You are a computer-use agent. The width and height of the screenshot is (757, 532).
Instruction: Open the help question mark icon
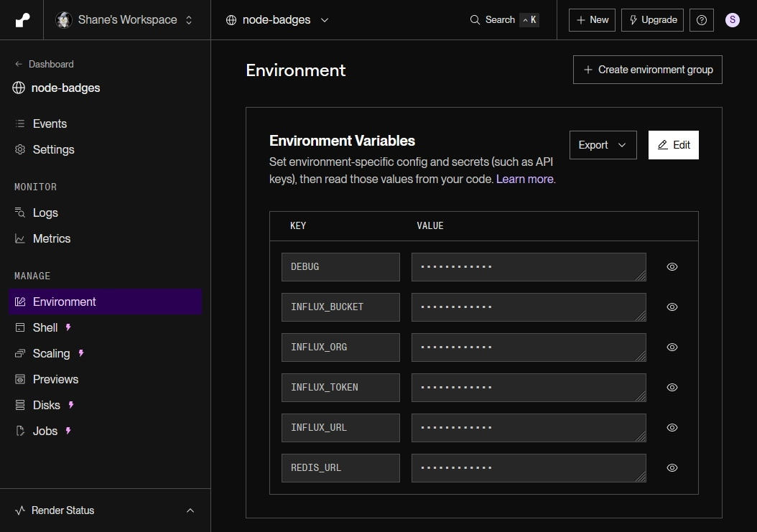pos(701,20)
